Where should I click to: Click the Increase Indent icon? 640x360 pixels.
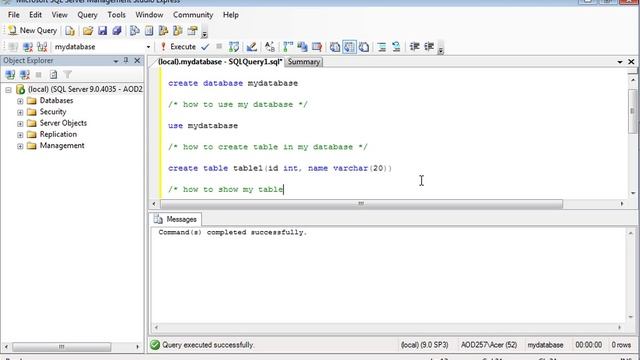pyautogui.click(x=429, y=47)
